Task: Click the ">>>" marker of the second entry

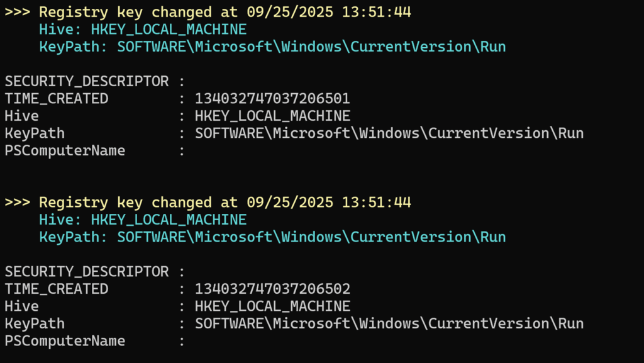Action: click(17, 203)
